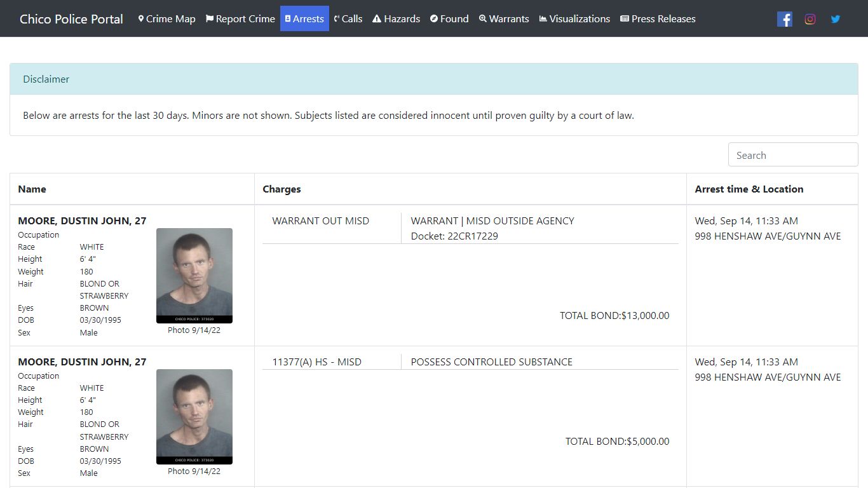Image resolution: width=868 pixels, height=488 pixels.
Task: Click the Hazards warning triangle icon
Action: point(377,19)
